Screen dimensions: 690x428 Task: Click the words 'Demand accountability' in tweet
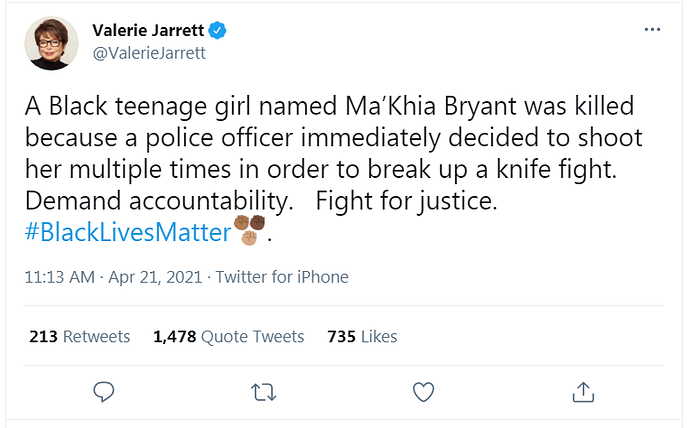point(159,201)
